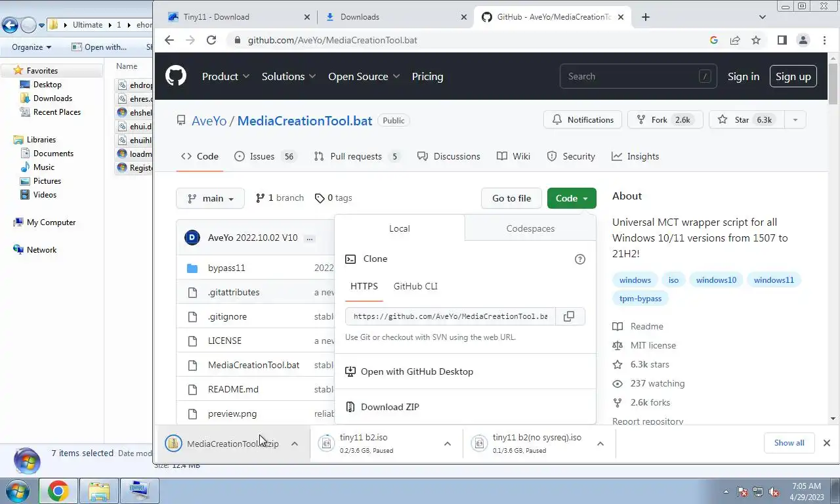Viewport: 840px width, 504px height.
Task: Click the Sign in link
Action: [744, 76]
